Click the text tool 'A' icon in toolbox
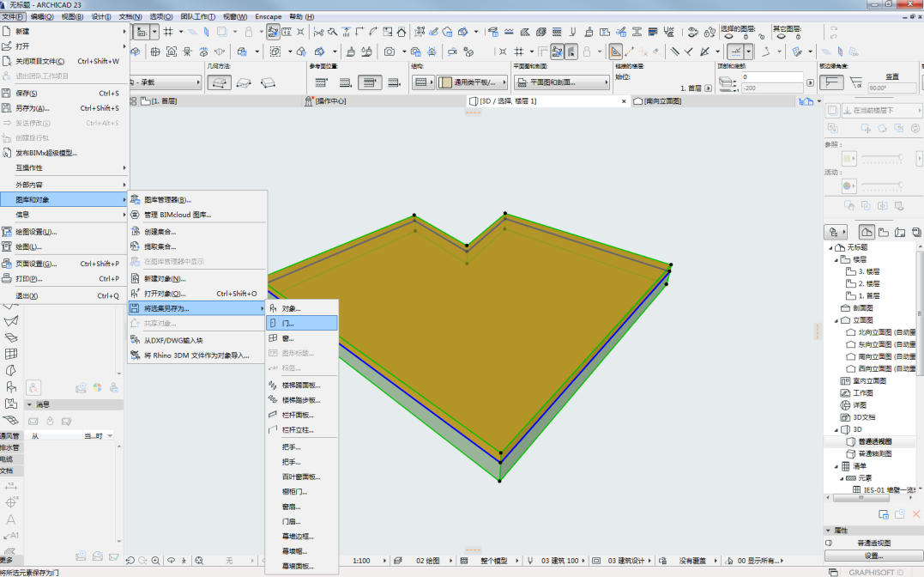Viewport: 924px width, 577px height. pyautogui.click(x=10, y=519)
